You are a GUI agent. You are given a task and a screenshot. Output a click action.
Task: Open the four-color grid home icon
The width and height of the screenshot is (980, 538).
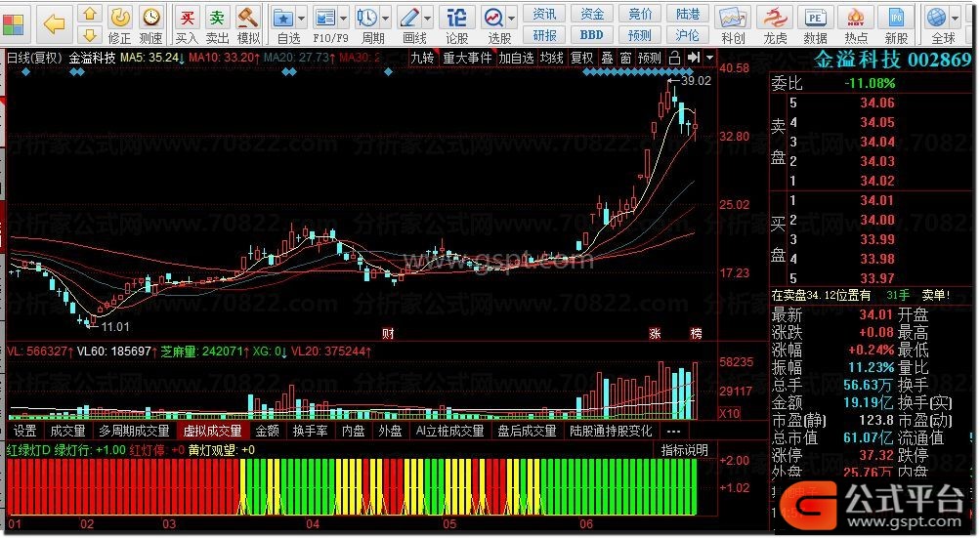13,23
